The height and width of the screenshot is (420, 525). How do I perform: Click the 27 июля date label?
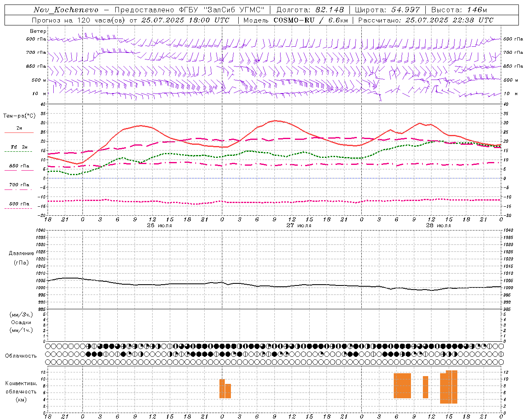(299, 226)
